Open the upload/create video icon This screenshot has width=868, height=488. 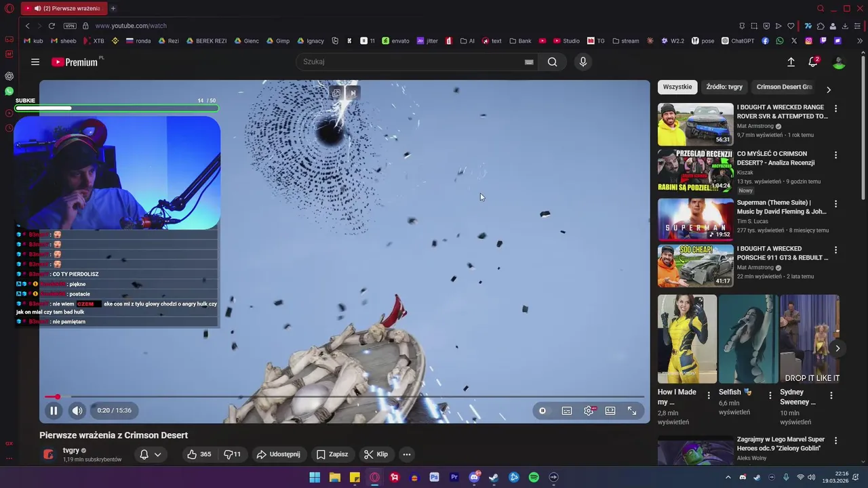791,62
